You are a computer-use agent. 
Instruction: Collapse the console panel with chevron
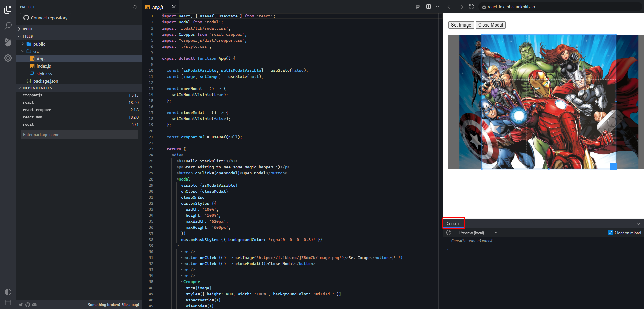pyautogui.click(x=638, y=224)
